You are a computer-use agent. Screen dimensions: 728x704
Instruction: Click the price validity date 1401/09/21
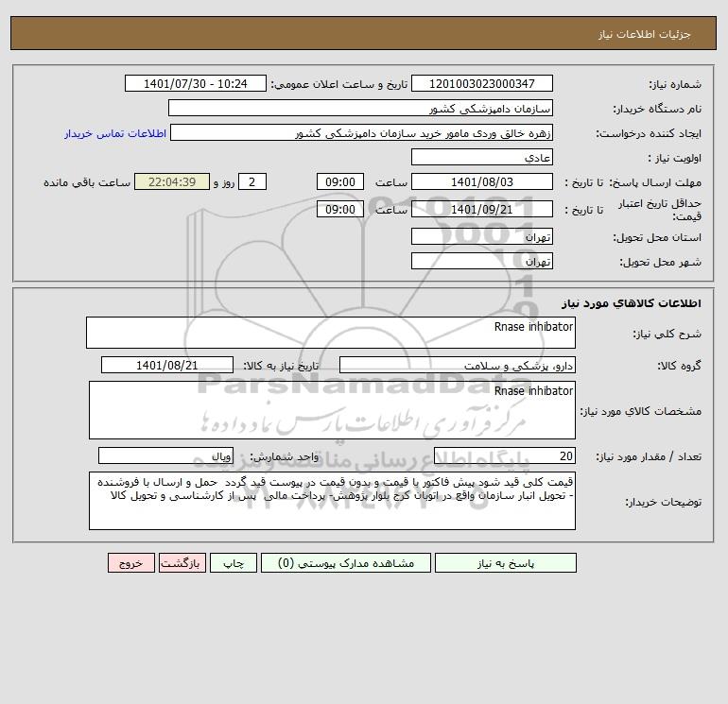(x=482, y=209)
